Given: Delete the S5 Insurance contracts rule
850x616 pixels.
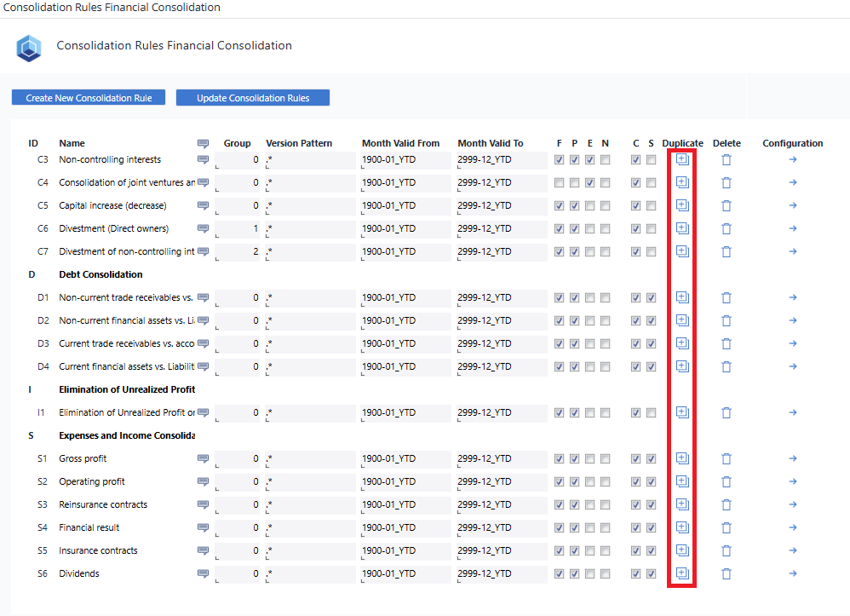Looking at the screenshot, I should [726, 550].
